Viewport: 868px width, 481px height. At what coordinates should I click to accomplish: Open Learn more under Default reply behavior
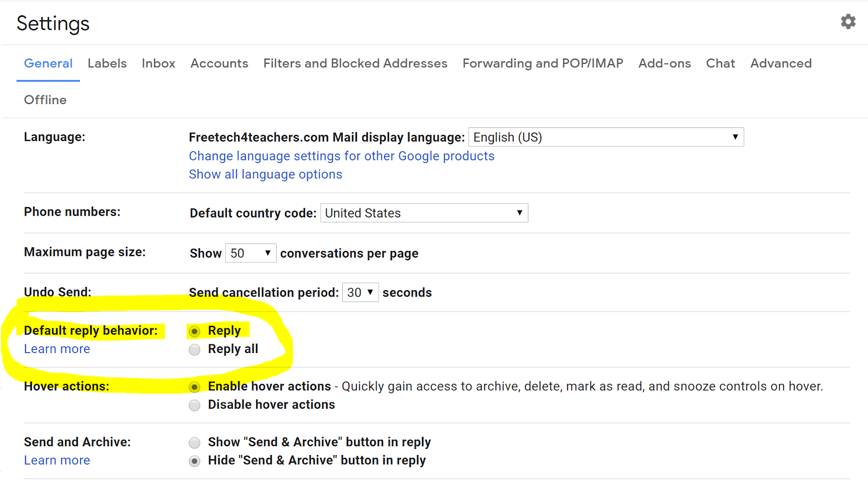(57, 349)
